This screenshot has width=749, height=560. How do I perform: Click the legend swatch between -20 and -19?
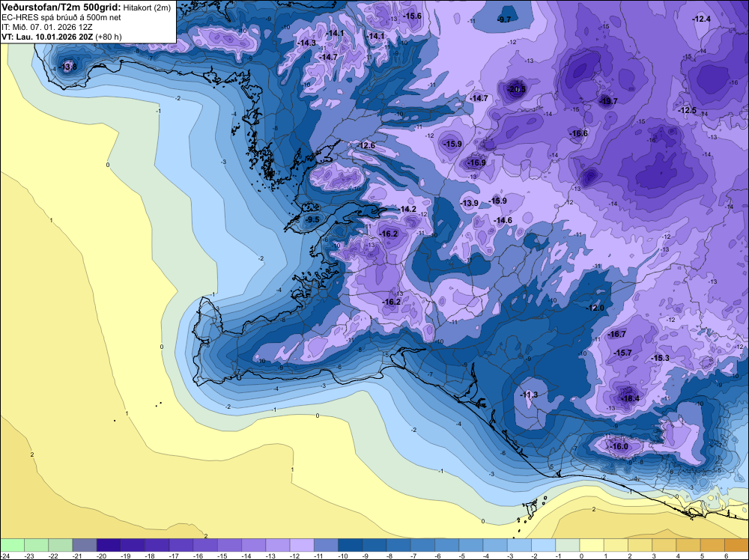(109, 545)
